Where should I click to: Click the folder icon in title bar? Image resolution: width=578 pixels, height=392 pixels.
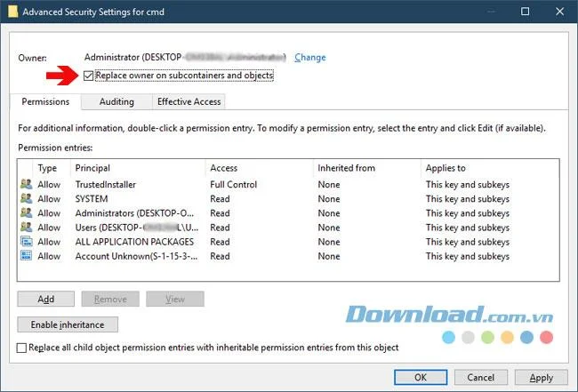pos(13,12)
